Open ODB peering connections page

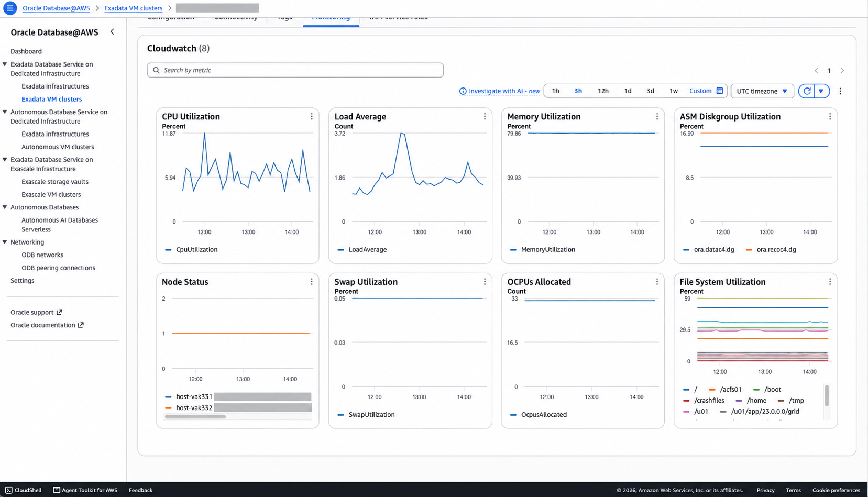[58, 268]
